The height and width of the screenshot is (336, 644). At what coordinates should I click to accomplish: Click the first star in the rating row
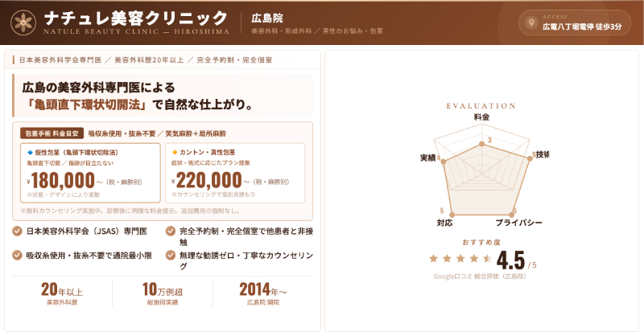(x=434, y=259)
